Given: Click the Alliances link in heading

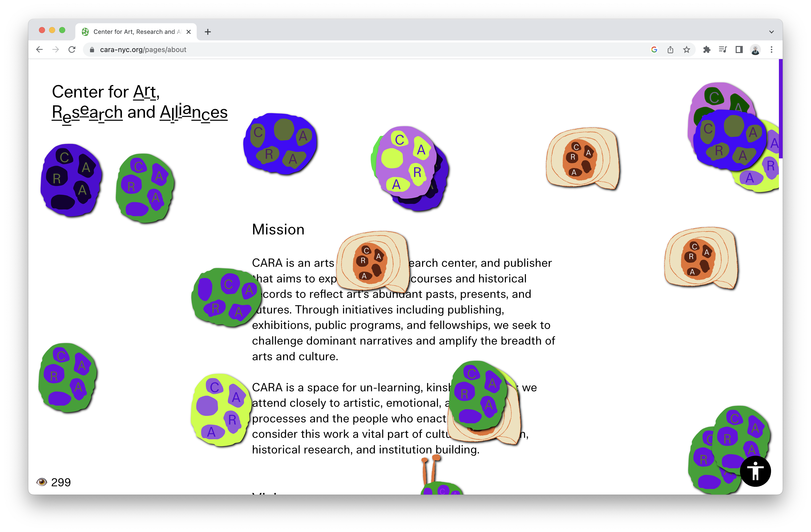Looking at the screenshot, I should tap(194, 112).
